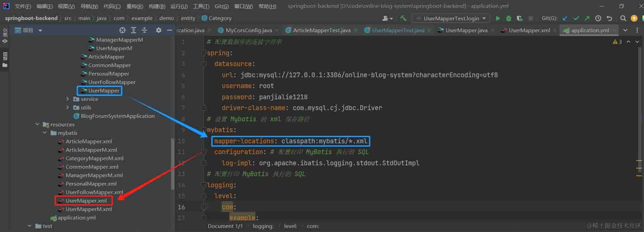
Task: Open the run configuration dropdown
Action: pyautogui.click(x=450, y=18)
